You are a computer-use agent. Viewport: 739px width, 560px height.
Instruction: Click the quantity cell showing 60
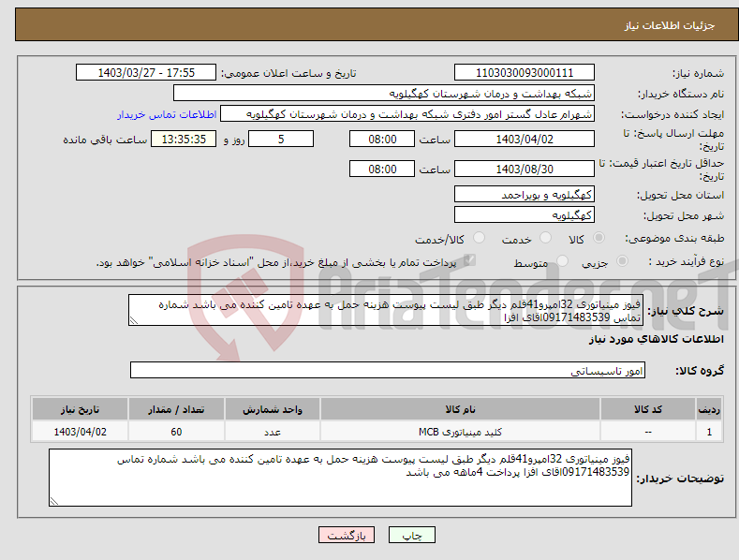[x=176, y=432]
